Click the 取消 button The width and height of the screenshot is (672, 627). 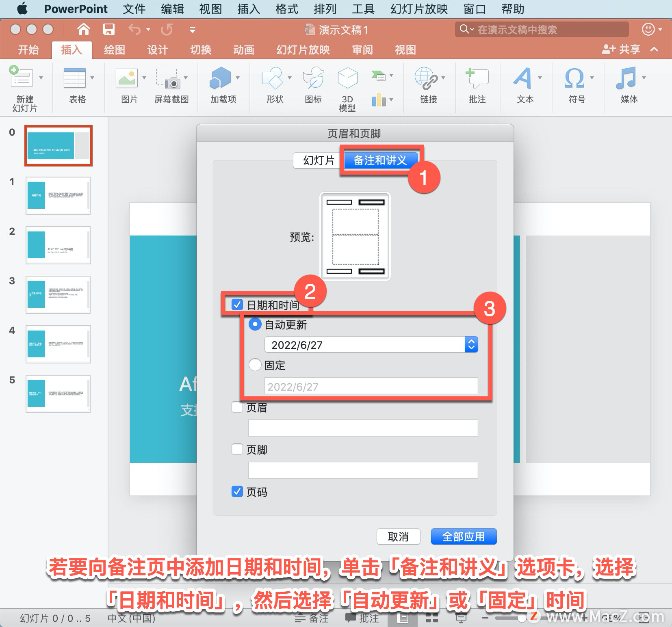coord(398,536)
